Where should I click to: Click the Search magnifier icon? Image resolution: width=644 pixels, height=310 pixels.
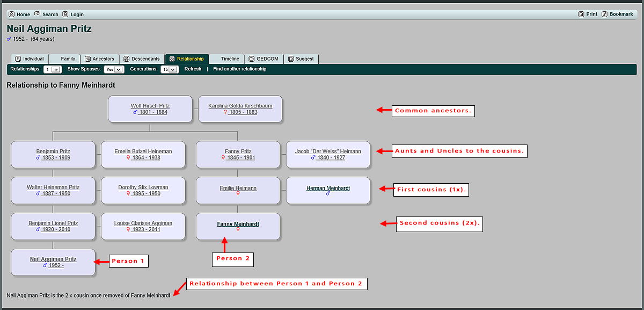(37, 14)
